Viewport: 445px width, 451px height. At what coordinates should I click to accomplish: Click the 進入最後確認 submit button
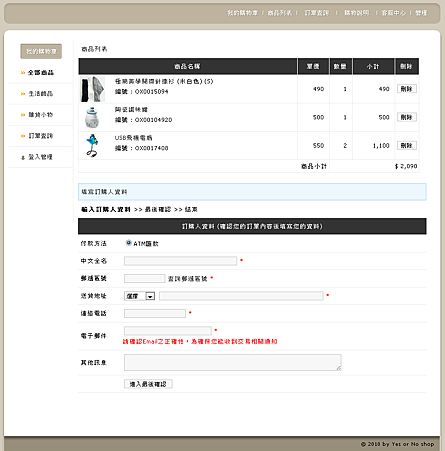(x=148, y=384)
